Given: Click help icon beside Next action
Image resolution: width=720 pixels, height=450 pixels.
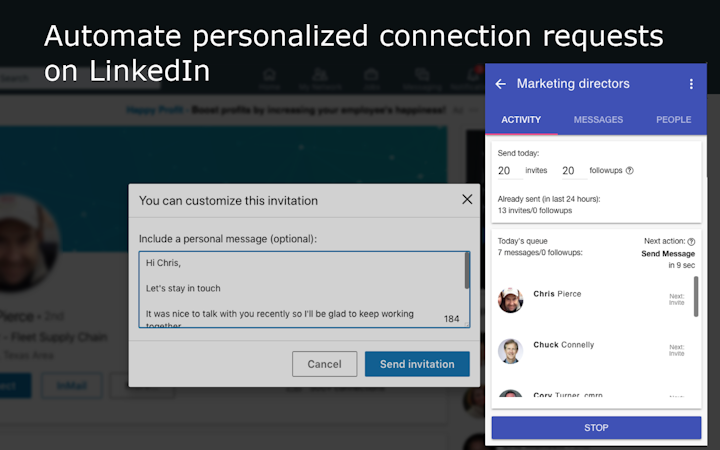Looking at the screenshot, I should (691, 242).
